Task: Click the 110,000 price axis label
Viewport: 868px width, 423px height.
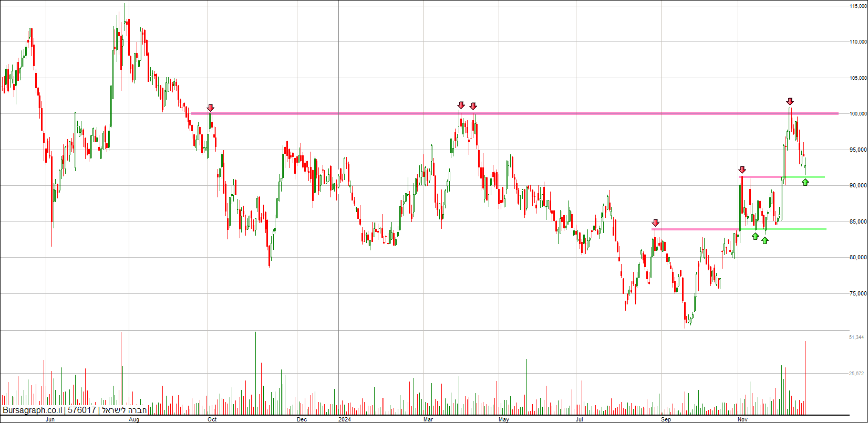Action: click(857, 42)
